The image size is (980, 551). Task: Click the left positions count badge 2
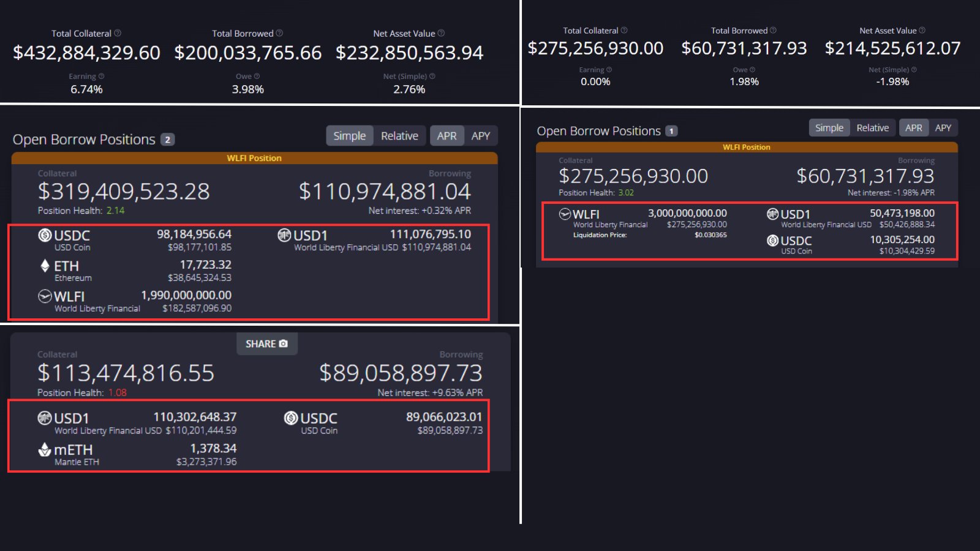[167, 140]
